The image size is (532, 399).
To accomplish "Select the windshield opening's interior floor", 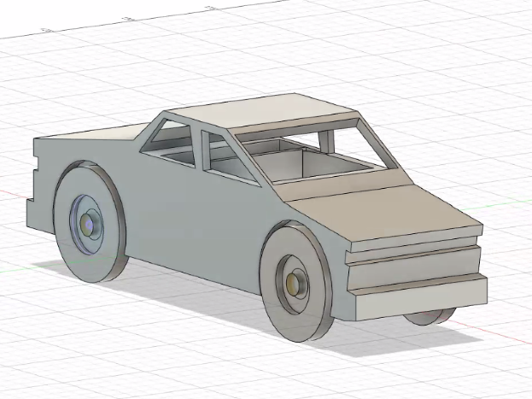I will (290, 171).
